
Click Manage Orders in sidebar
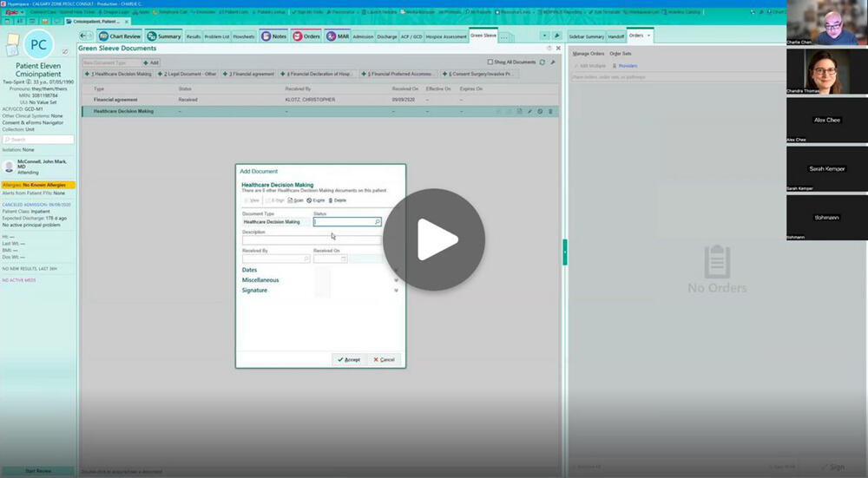tap(589, 54)
